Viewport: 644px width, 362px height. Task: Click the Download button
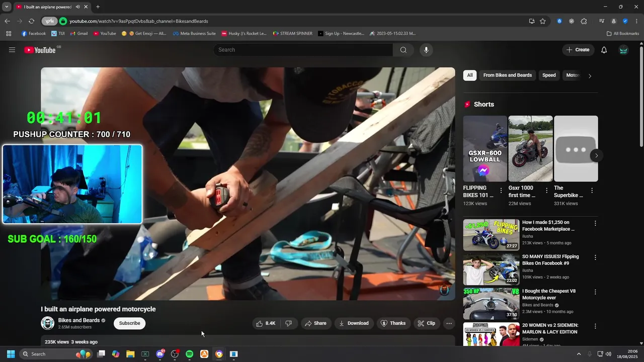tap(354, 323)
